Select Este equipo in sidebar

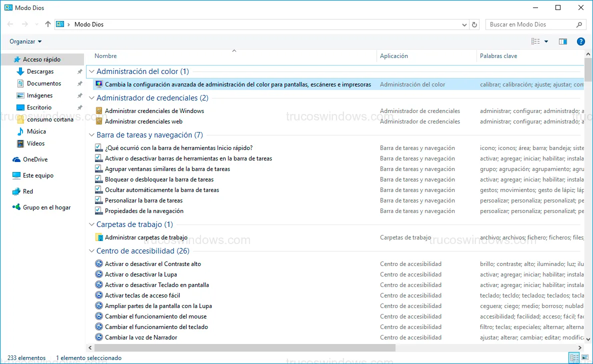[x=38, y=175]
